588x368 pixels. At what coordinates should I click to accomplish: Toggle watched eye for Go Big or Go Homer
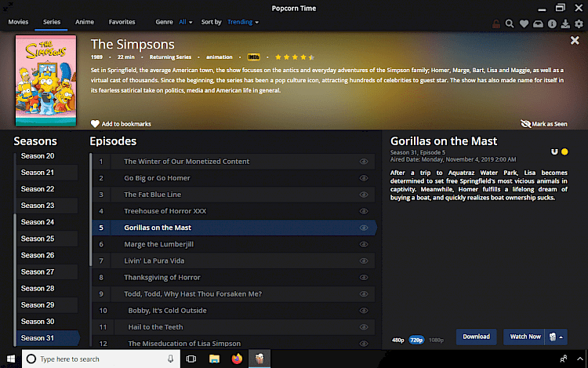click(x=364, y=178)
